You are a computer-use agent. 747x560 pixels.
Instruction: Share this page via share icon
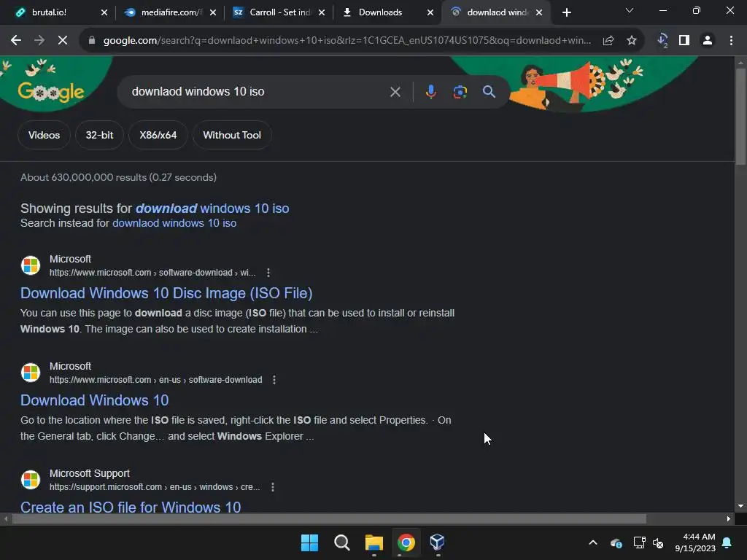(608, 41)
